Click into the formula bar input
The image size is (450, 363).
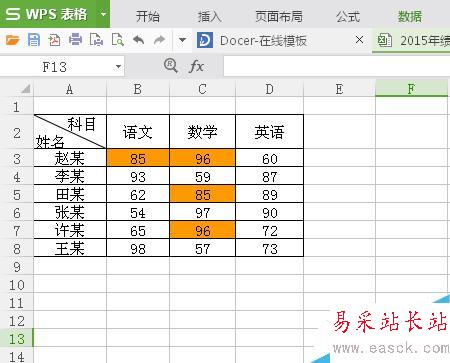337,66
